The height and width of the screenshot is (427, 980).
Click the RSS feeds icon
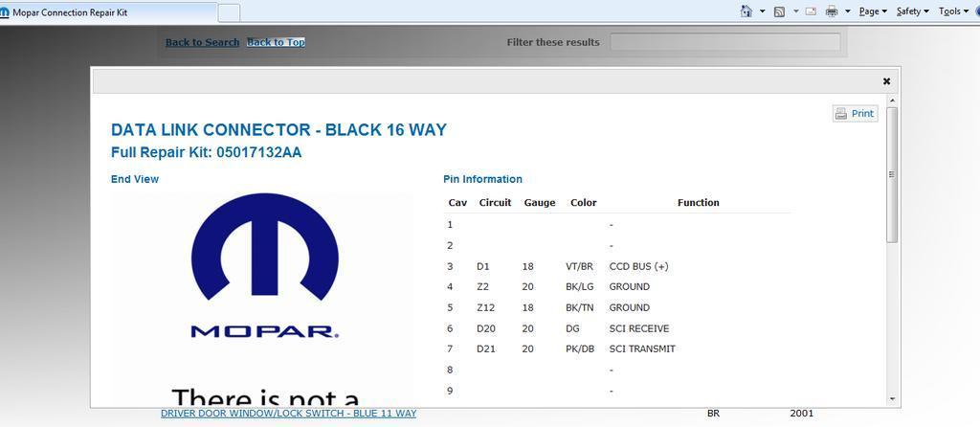click(x=779, y=11)
